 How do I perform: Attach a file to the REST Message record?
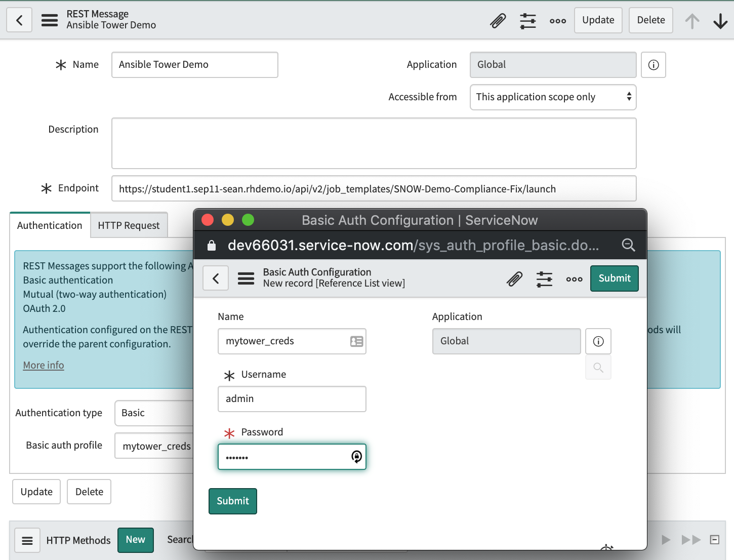[x=498, y=20]
